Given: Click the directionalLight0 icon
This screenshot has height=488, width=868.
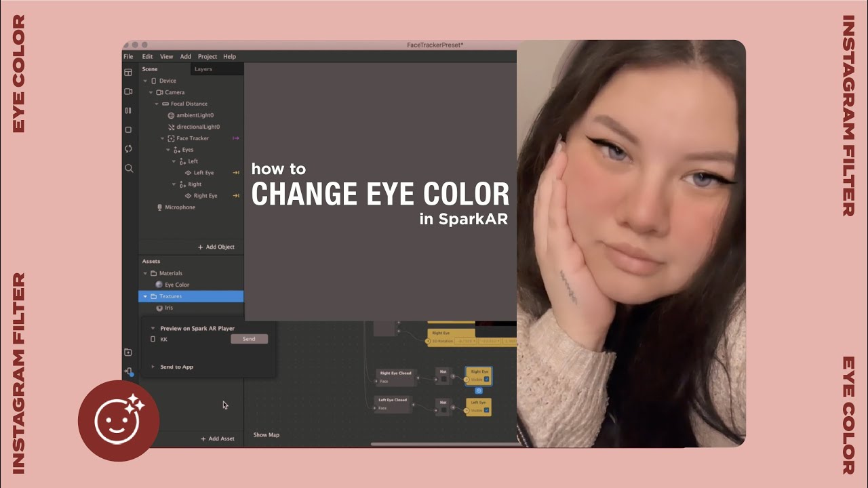Looking at the screenshot, I should 171,127.
